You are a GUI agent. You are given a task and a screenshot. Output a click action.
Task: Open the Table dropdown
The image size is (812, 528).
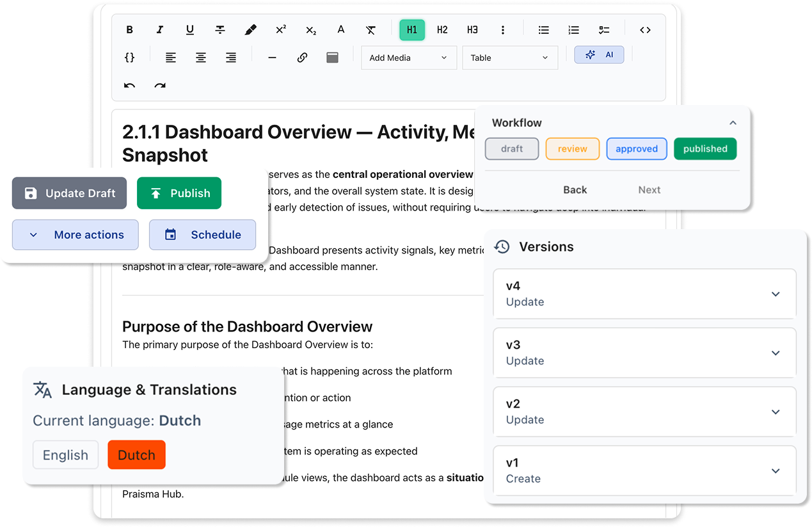510,58
